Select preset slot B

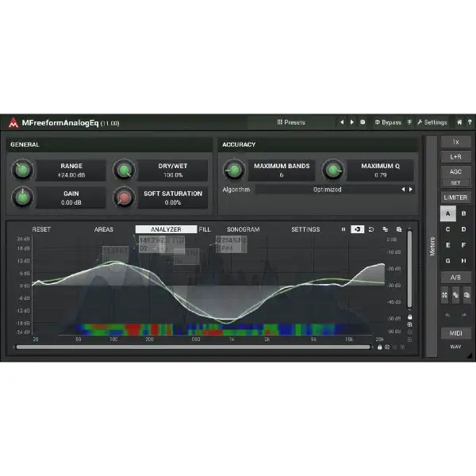pyautogui.click(x=463, y=213)
